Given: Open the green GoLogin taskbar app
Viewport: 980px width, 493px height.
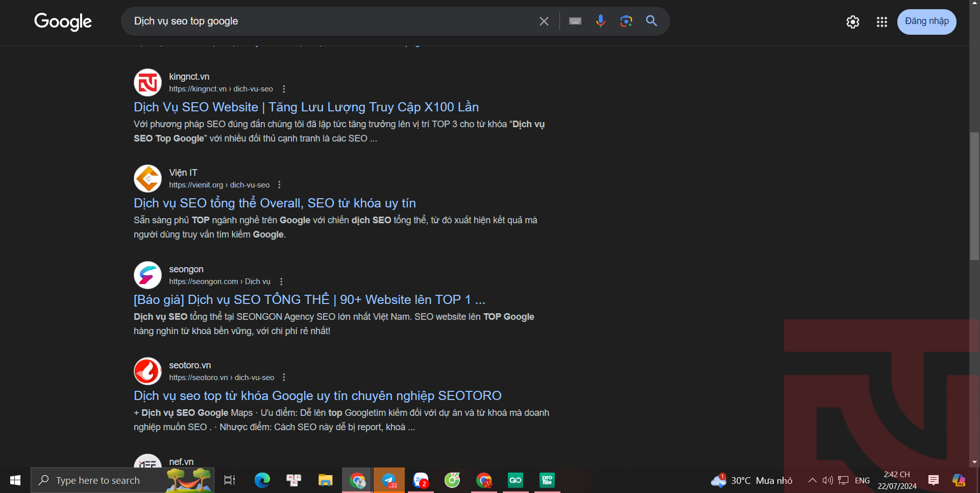Looking at the screenshot, I should pos(516,480).
